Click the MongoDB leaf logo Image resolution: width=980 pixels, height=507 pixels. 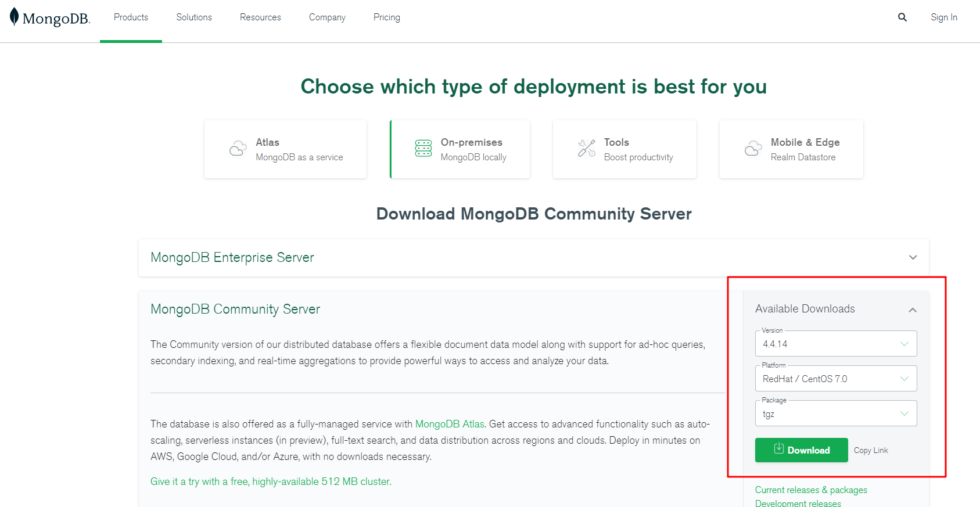pos(15,17)
